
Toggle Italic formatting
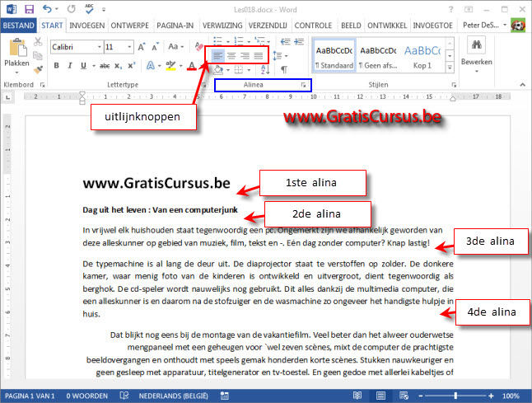(x=70, y=66)
